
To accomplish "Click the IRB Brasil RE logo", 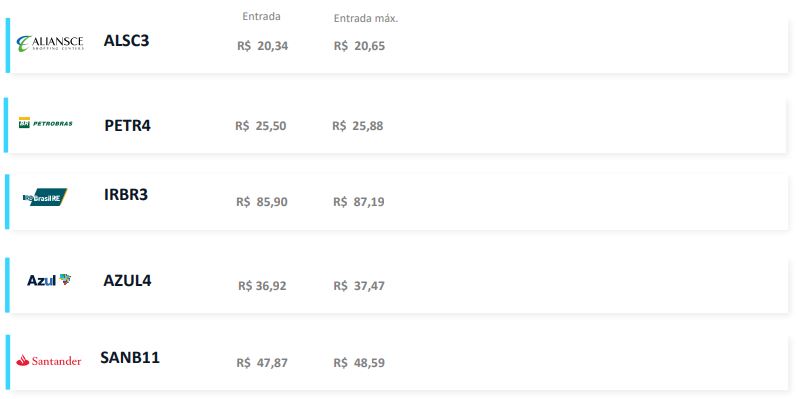I will point(45,197).
